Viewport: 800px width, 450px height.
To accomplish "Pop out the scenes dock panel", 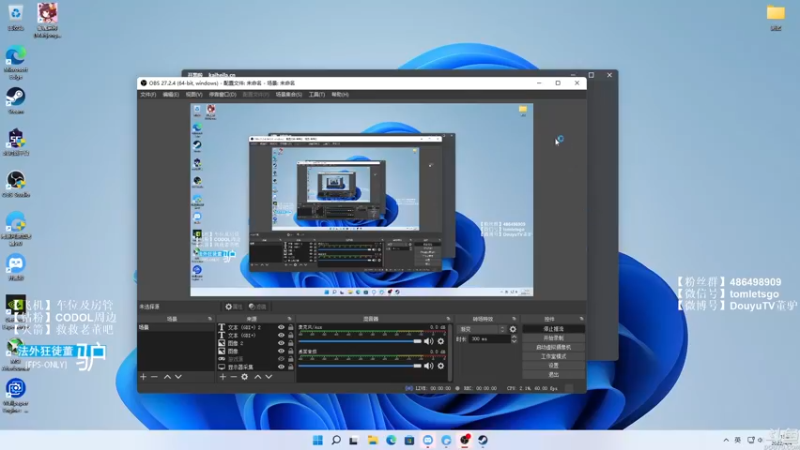I will click(x=210, y=319).
